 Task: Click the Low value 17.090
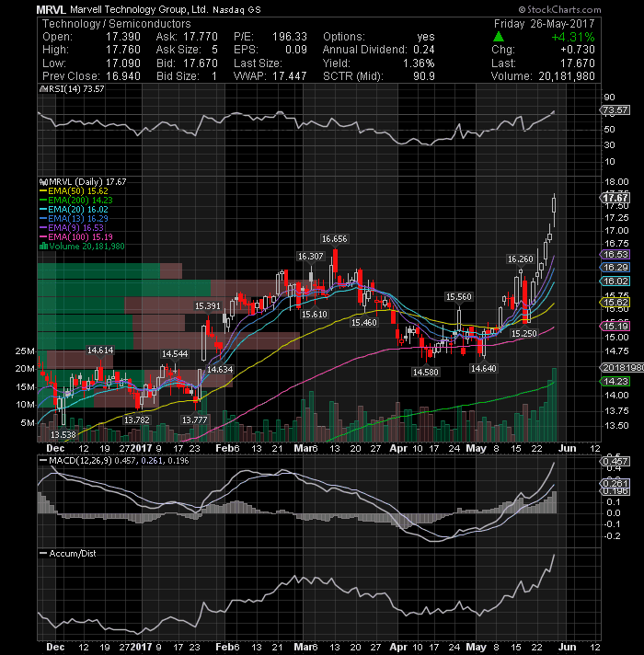click(123, 63)
